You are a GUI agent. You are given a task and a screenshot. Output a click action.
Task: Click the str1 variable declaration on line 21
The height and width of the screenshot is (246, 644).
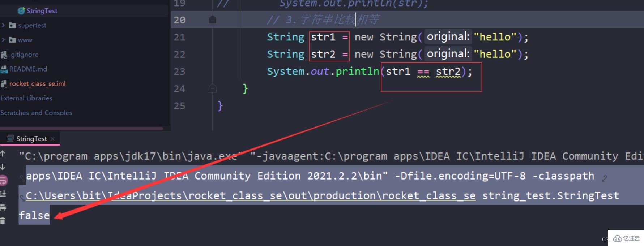323,37
